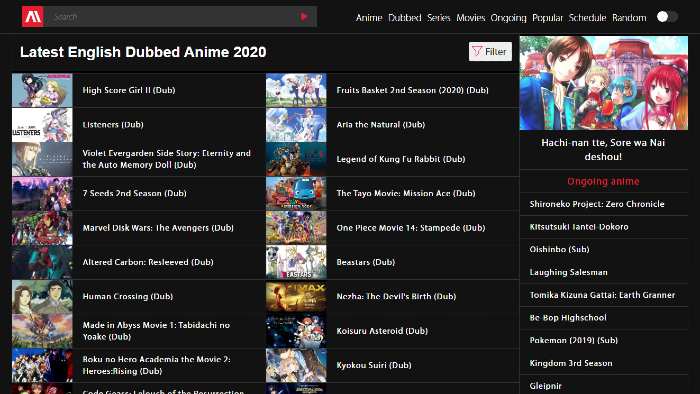This screenshot has width=700, height=394.
Task: Open the Anime menu item
Action: pos(369,17)
